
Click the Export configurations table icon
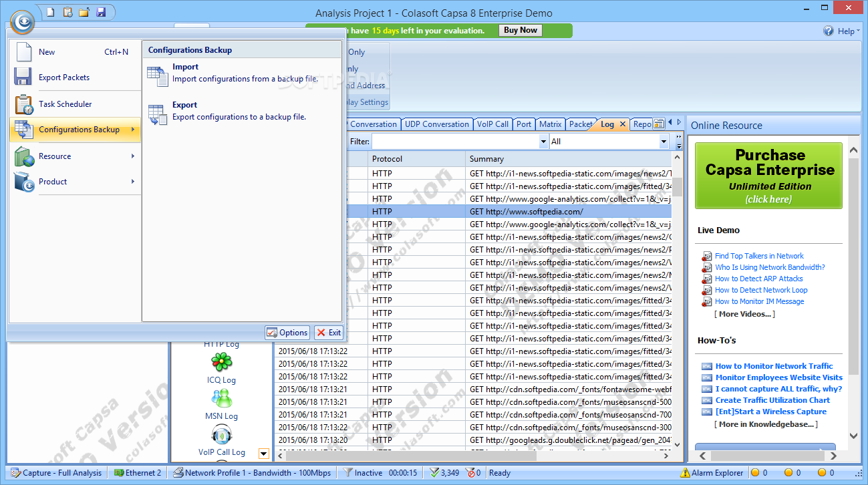(x=158, y=114)
